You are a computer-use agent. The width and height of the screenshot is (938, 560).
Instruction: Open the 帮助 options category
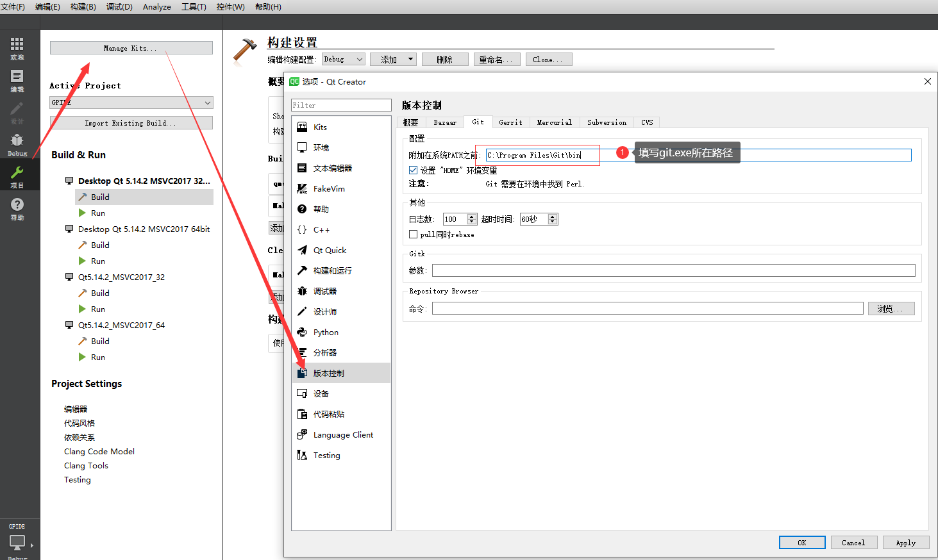pos(341,209)
